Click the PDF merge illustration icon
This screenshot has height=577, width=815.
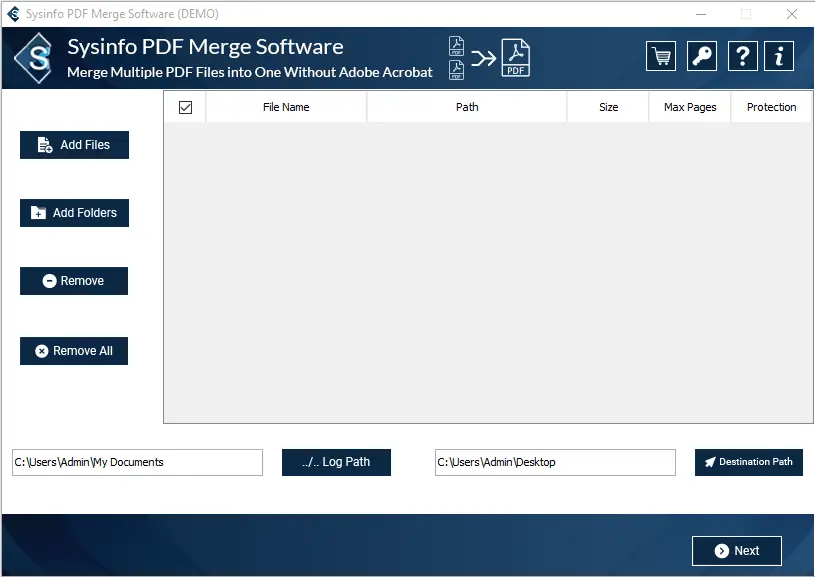point(489,57)
